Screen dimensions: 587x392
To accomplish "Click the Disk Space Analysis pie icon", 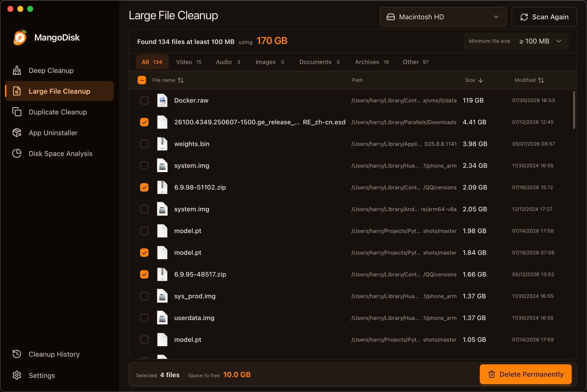I will [17, 153].
